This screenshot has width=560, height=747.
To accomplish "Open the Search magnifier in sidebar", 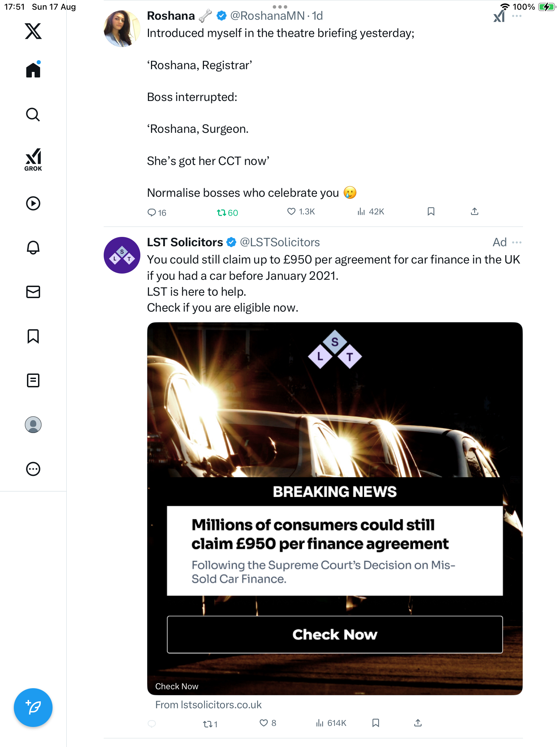I will [33, 114].
